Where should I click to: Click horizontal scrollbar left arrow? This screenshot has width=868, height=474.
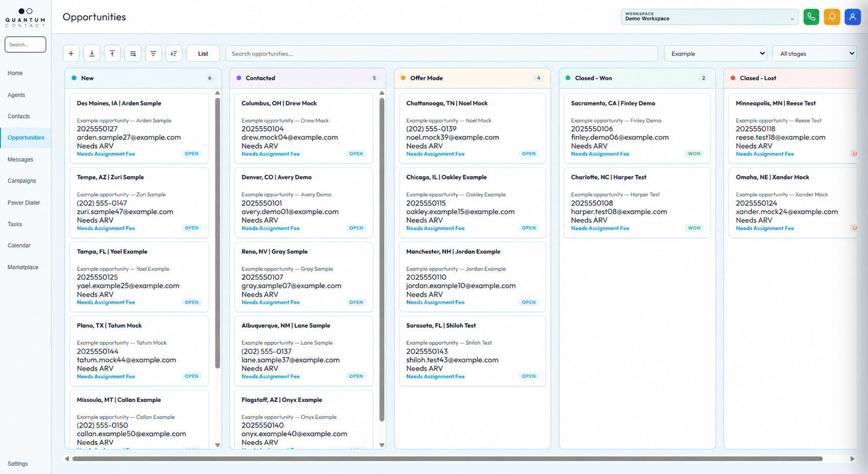67,459
